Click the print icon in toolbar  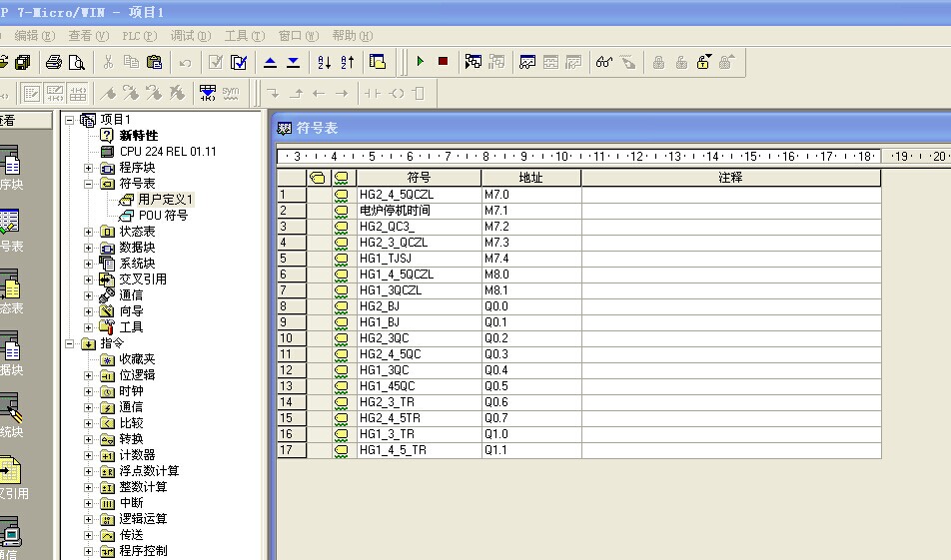pyautogui.click(x=54, y=62)
